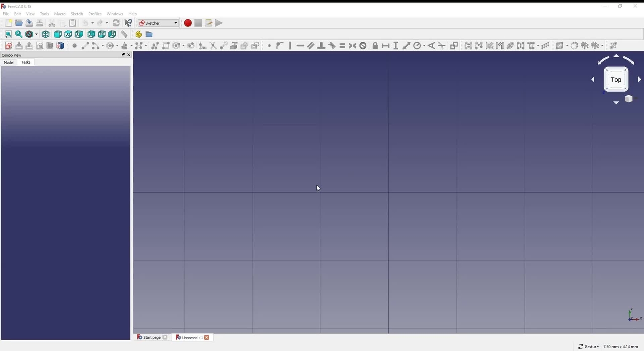Image resolution: width=644 pixels, height=351 pixels.
Task: Open the Gesture navigation style menu
Action: point(589,346)
